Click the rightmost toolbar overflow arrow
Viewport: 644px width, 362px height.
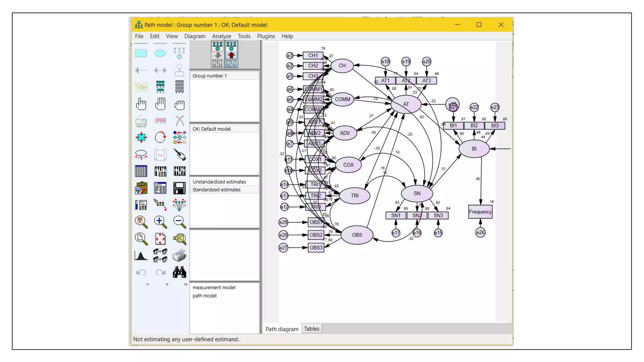186,284
